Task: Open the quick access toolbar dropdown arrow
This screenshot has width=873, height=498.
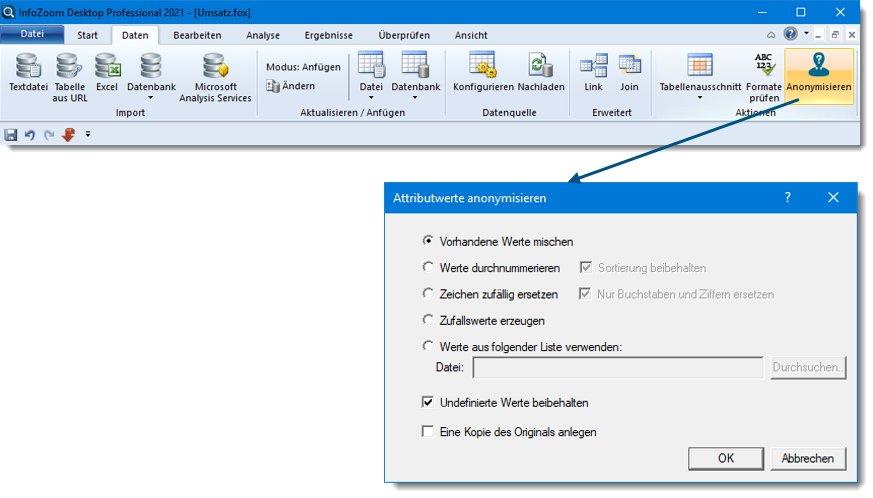Action: [x=88, y=134]
